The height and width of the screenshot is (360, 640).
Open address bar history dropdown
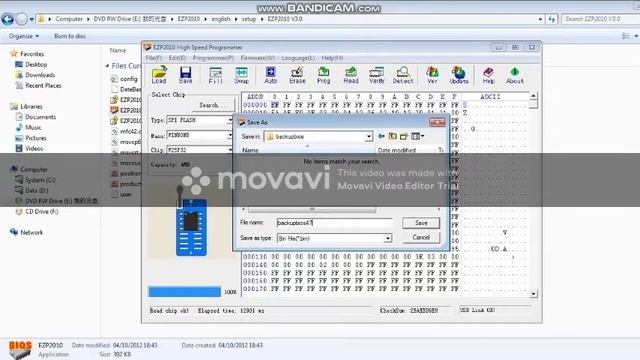(540, 19)
